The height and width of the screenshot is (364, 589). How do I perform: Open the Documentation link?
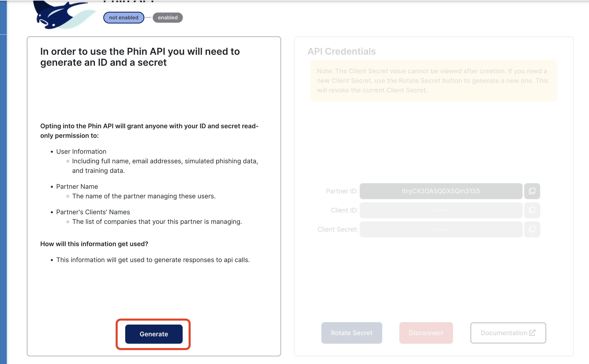tap(508, 333)
